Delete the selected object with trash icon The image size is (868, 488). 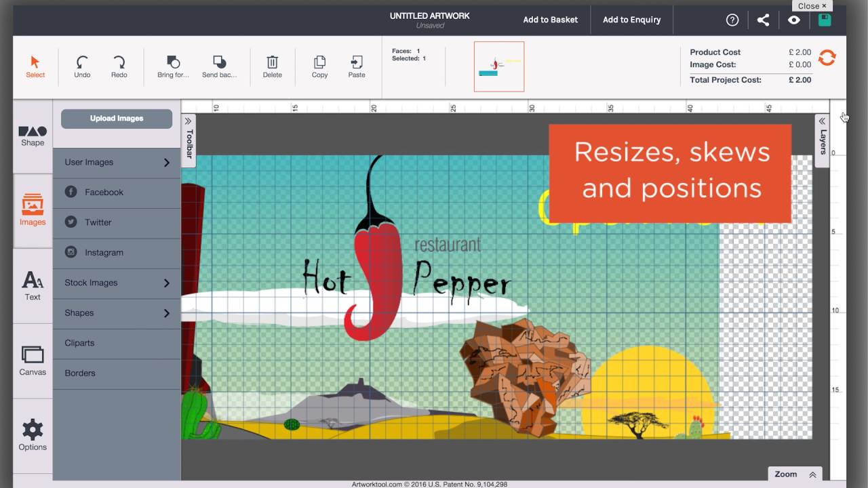[x=272, y=67]
